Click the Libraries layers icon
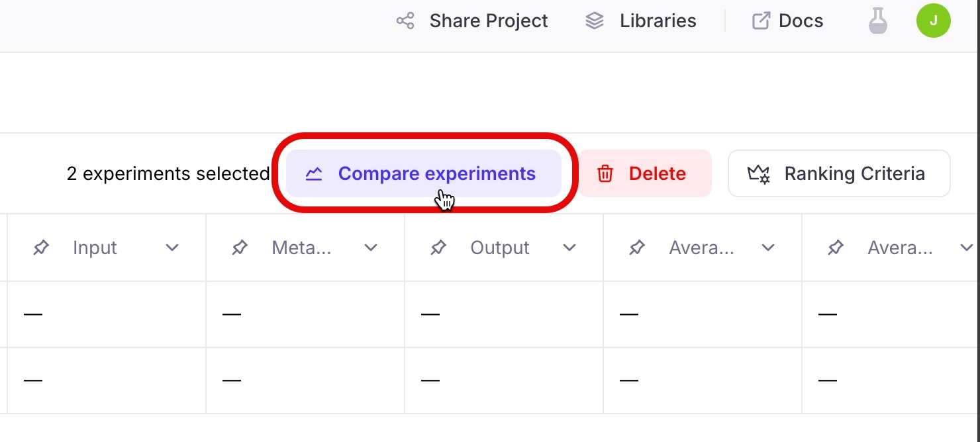This screenshot has width=980, height=442. pos(594,21)
